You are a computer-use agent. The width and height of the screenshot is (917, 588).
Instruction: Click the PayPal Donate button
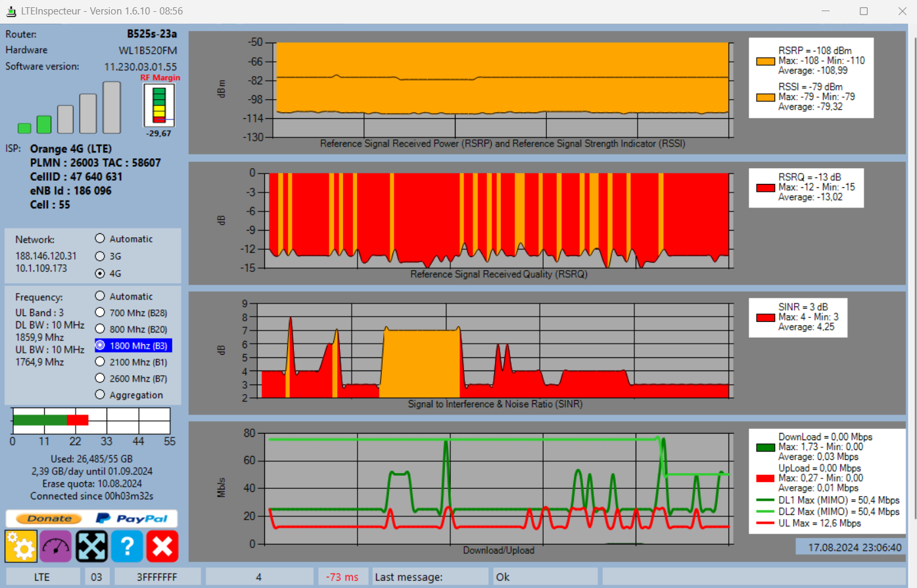[91, 518]
